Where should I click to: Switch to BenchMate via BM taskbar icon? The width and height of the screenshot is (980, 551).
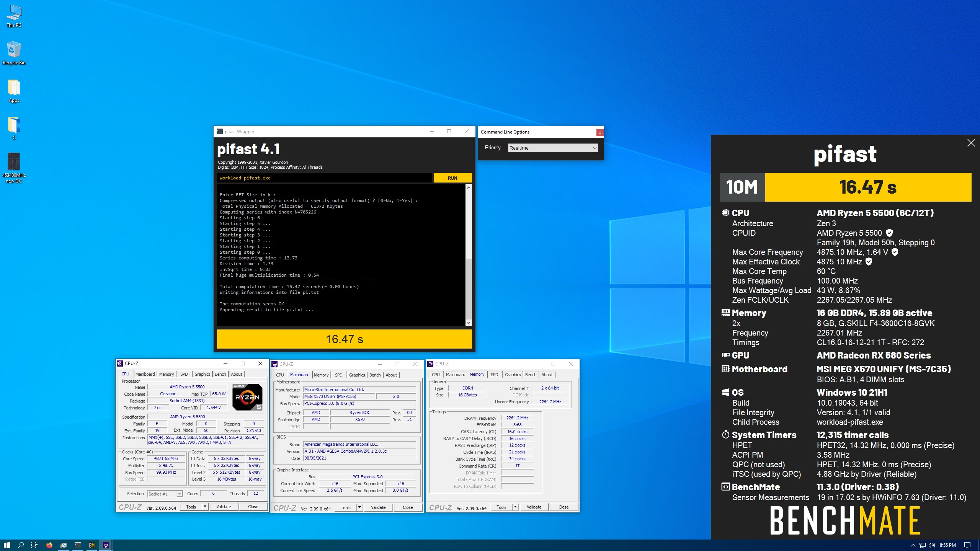click(x=92, y=545)
